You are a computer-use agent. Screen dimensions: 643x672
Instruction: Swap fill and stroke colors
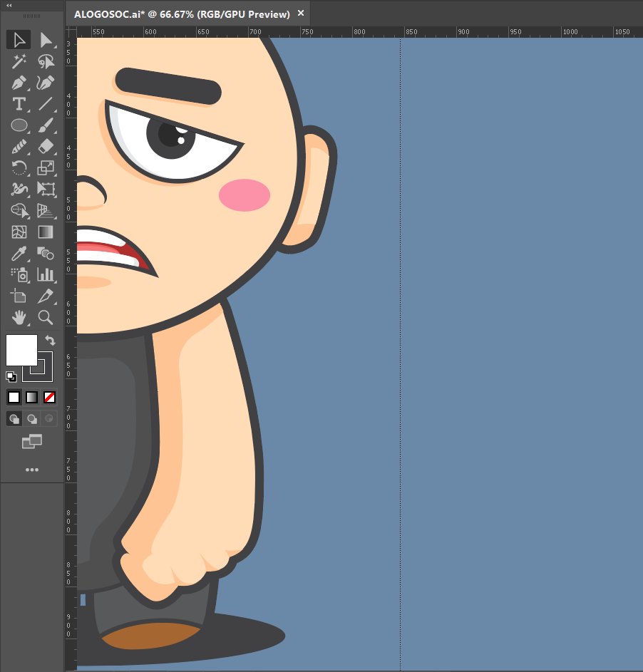click(50, 340)
